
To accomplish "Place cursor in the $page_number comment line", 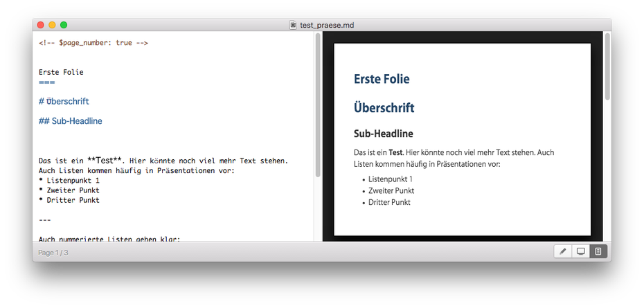I will 93,43.
